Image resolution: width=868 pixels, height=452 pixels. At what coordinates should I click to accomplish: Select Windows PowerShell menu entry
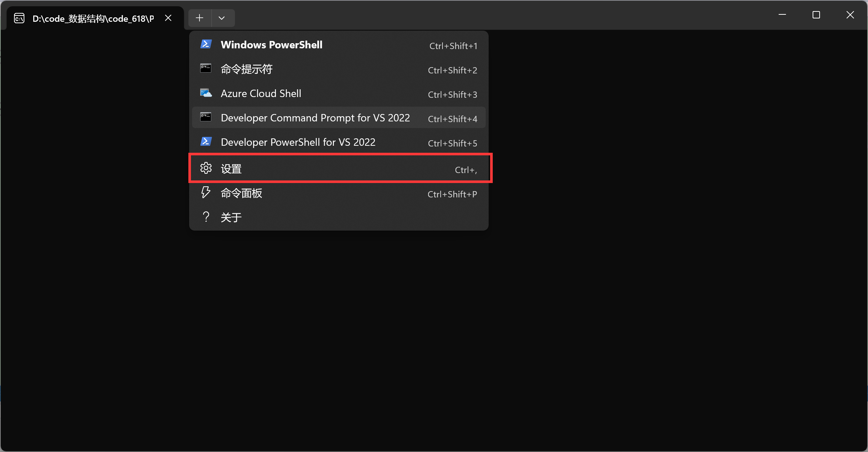click(271, 45)
